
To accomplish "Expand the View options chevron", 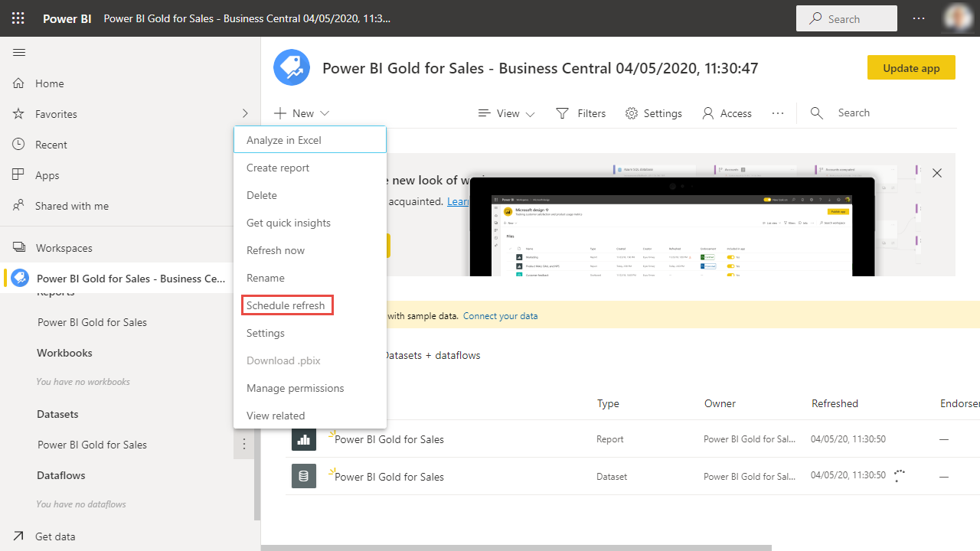I will pyautogui.click(x=531, y=112).
